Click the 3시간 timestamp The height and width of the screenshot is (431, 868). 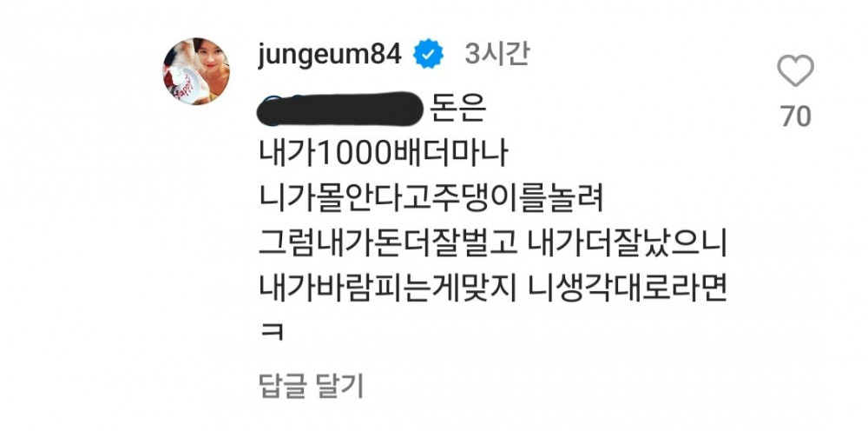[497, 54]
